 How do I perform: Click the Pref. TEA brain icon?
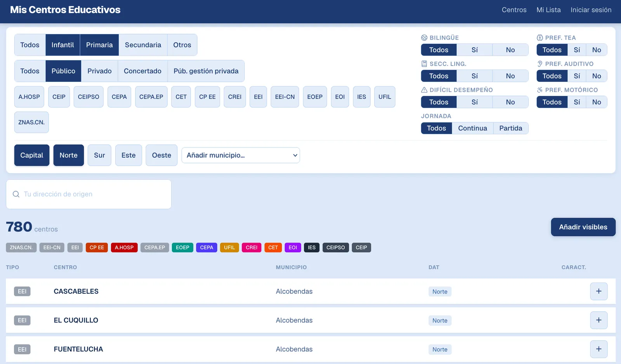tap(540, 38)
